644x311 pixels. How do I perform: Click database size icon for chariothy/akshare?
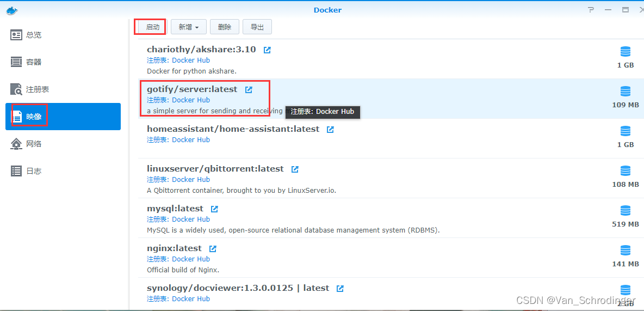625,52
